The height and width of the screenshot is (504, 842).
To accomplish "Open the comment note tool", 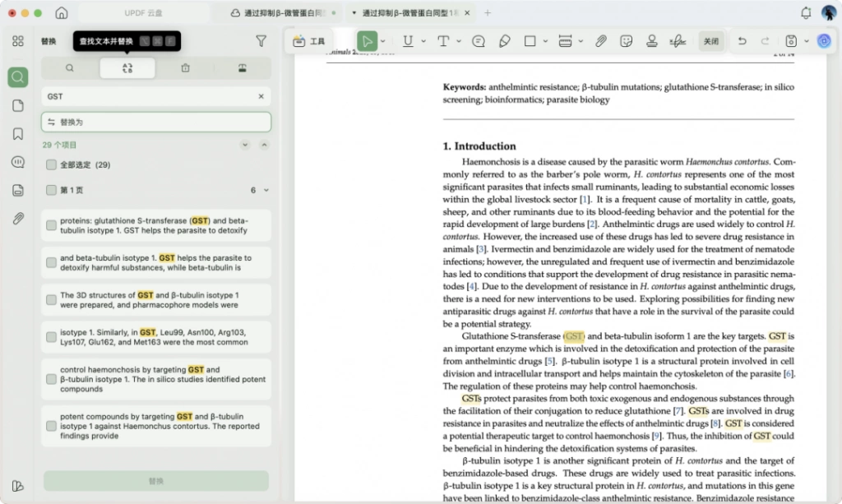I will pos(479,41).
